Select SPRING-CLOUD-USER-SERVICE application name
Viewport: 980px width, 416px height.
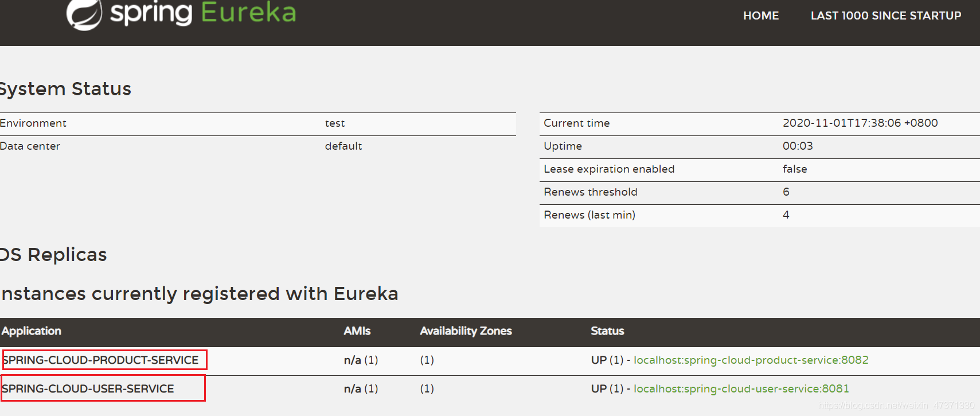coord(88,388)
